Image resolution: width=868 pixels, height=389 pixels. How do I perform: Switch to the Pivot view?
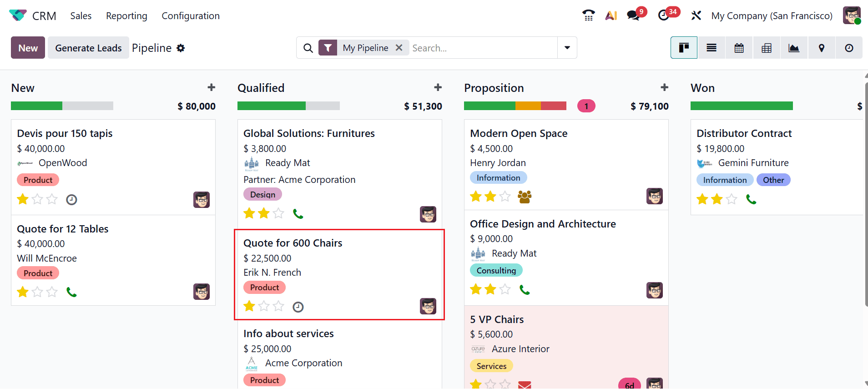click(767, 47)
